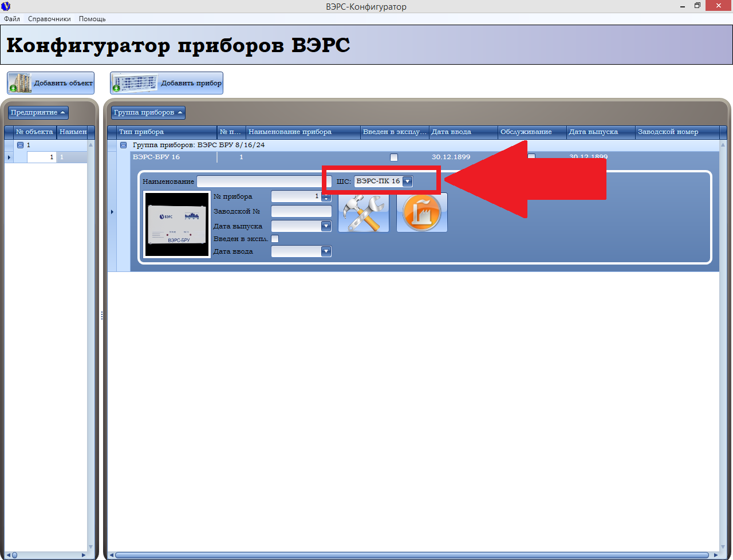Click the № прибора spinner arrows
733x560 pixels.
click(326, 196)
